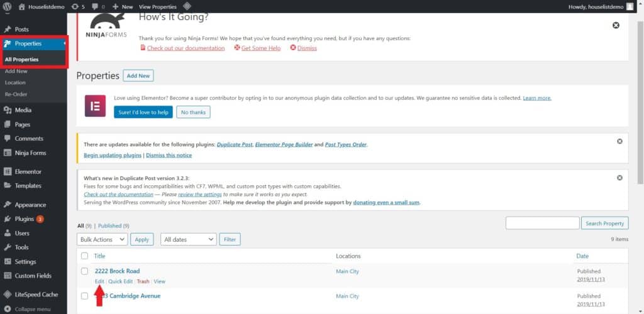
Task: Dismiss the Duplicate Post notice
Action: click(x=619, y=178)
